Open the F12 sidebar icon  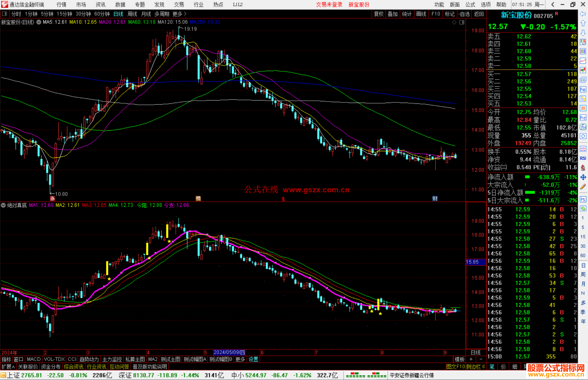[583, 118]
